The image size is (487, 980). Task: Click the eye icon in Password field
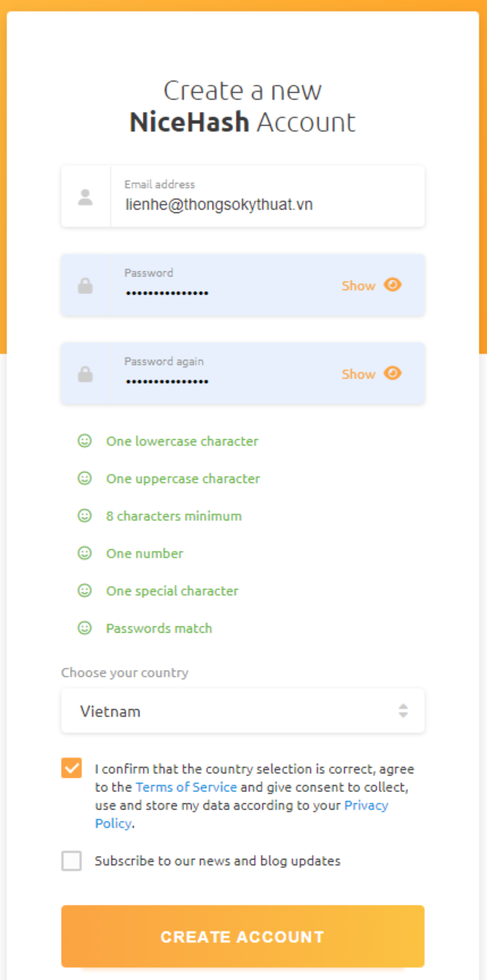click(x=393, y=285)
